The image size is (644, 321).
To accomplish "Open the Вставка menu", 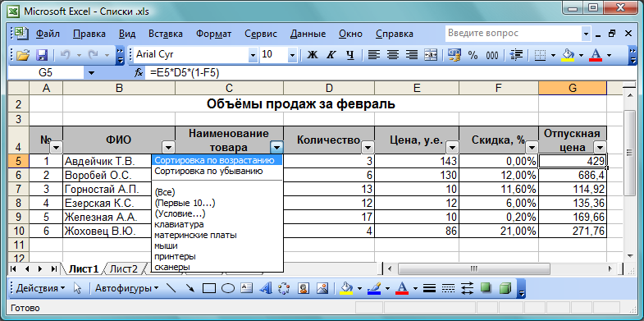I will (x=166, y=34).
